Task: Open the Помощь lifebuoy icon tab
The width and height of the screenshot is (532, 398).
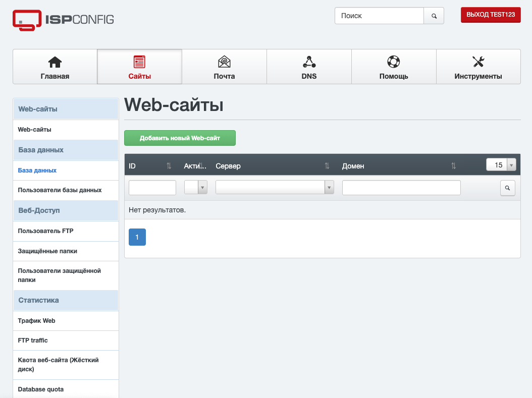Action: tap(394, 67)
